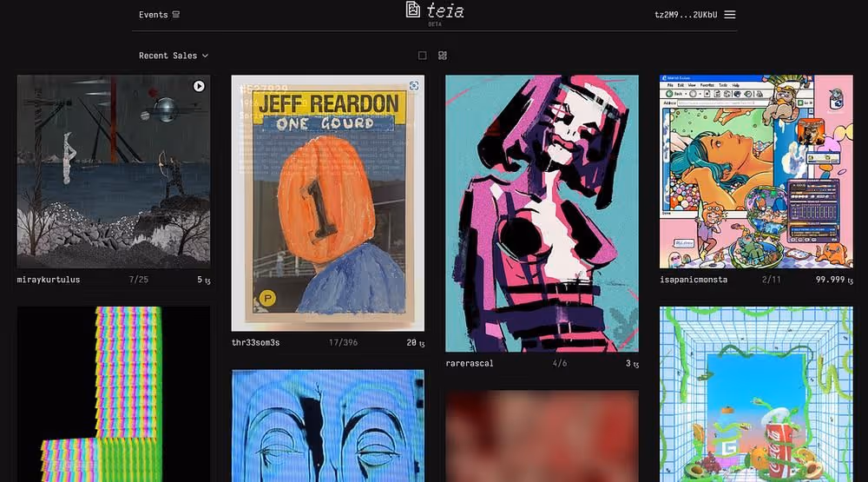Viewport: 868px width, 482px height.
Task: Open the rainbow glitch artwork
Action: click(114, 394)
